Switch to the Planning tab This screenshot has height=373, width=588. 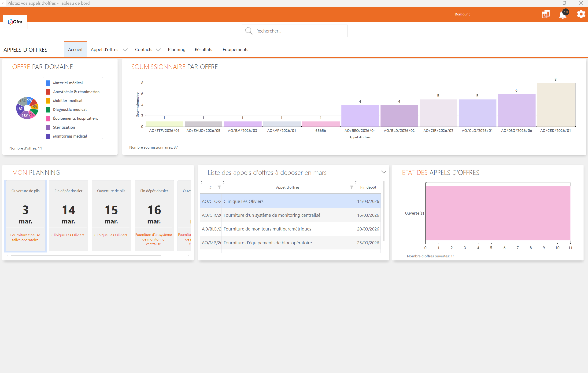(177, 50)
